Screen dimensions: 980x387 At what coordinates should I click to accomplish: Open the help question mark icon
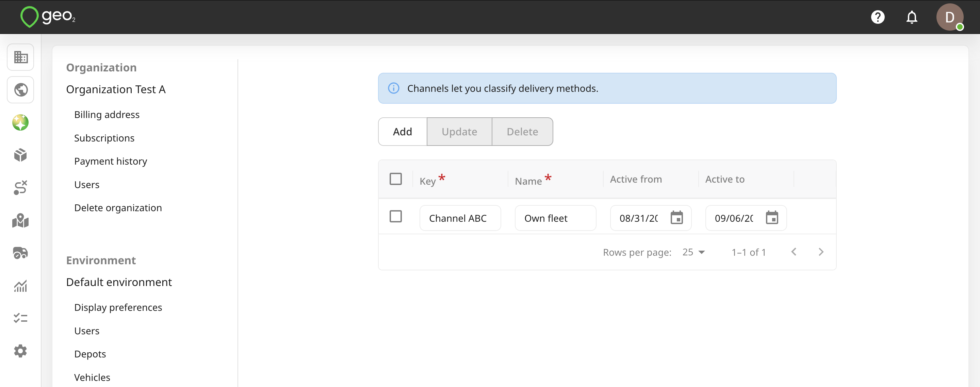(878, 17)
